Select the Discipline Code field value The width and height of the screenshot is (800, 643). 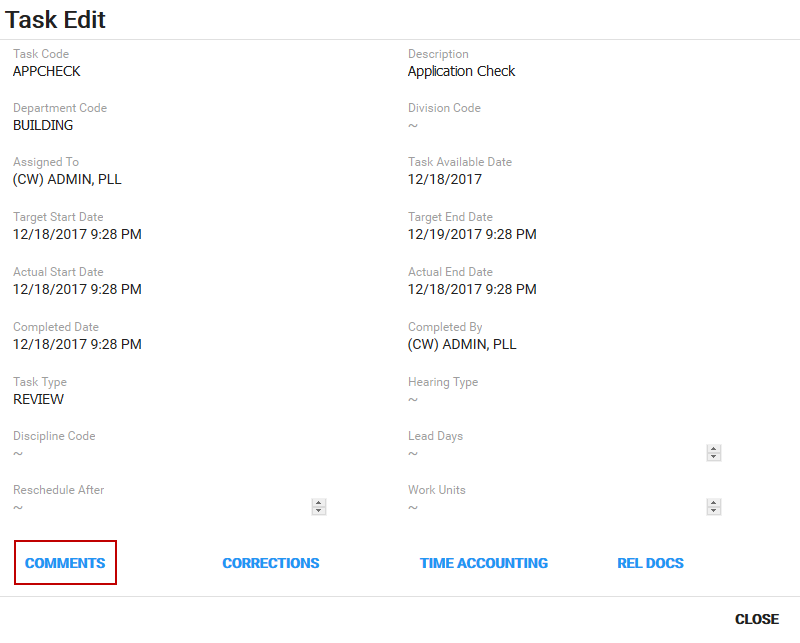18,454
